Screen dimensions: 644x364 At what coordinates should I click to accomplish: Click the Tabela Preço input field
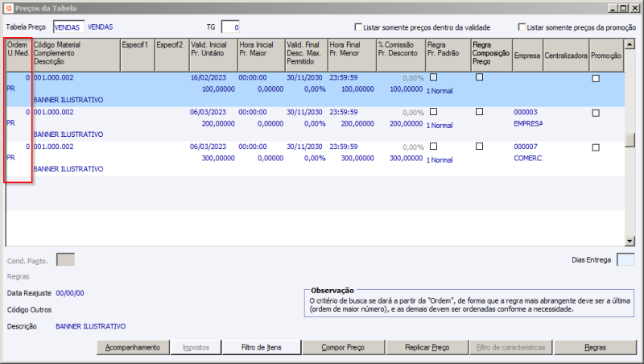tap(68, 27)
